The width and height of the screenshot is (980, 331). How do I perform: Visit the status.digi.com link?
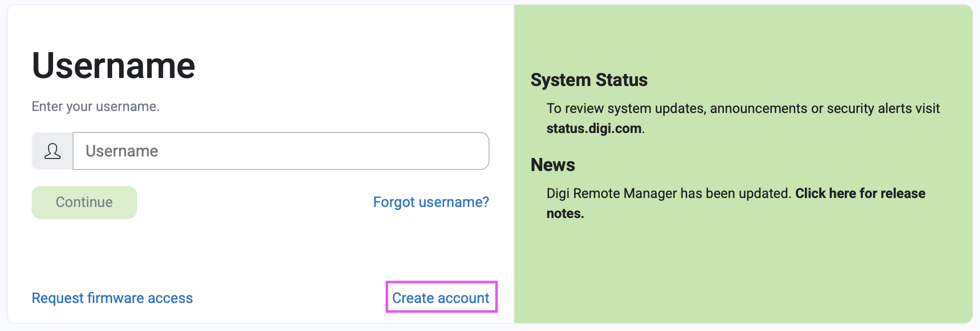pyautogui.click(x=594, y=128)
